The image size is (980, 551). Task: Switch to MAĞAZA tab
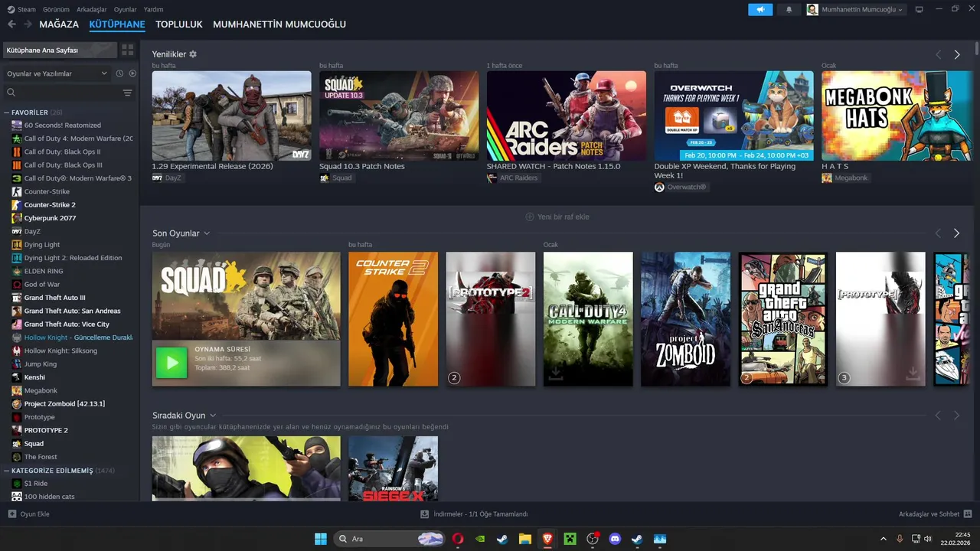click(59, 24)
